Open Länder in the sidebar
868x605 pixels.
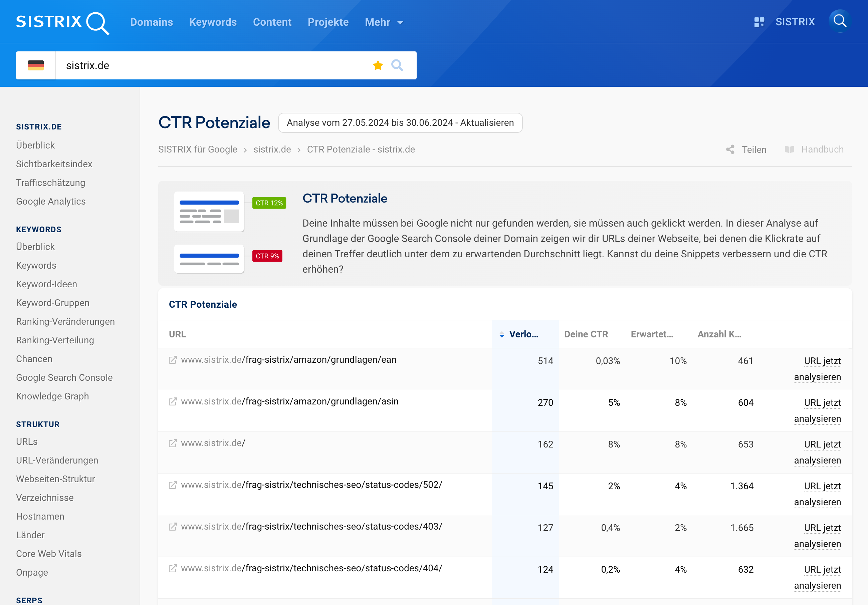(30, 535)
